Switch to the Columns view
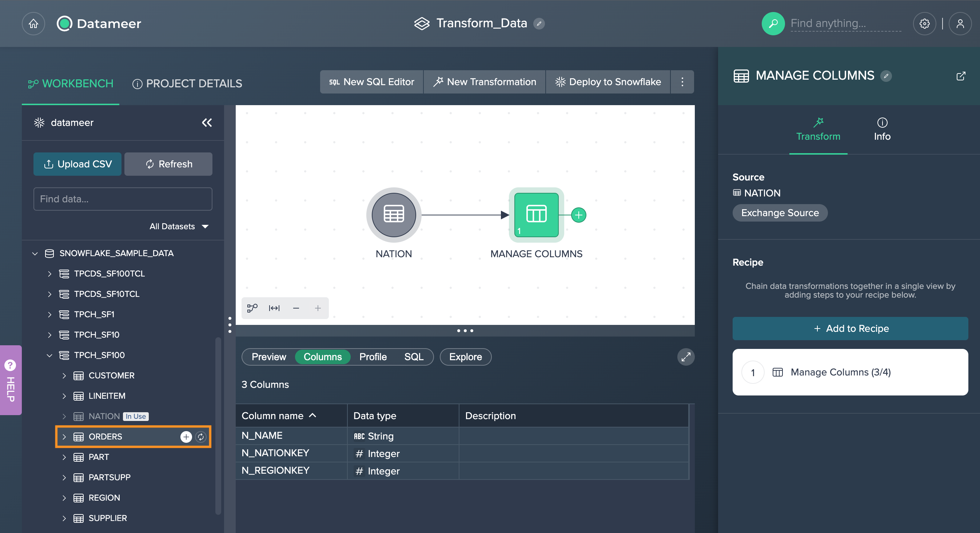This screenshot has width=980, height=533. pos(323,357)
